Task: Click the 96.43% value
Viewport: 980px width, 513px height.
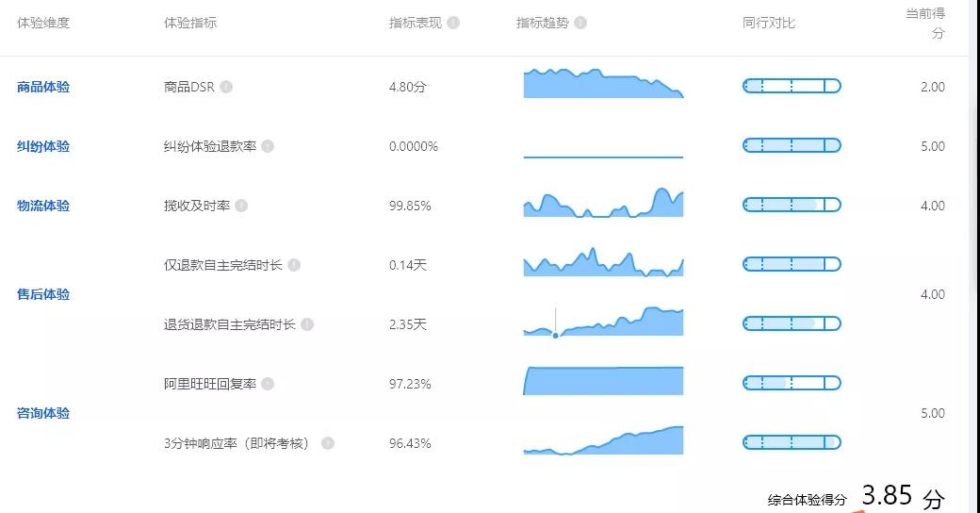Action: 410,443
